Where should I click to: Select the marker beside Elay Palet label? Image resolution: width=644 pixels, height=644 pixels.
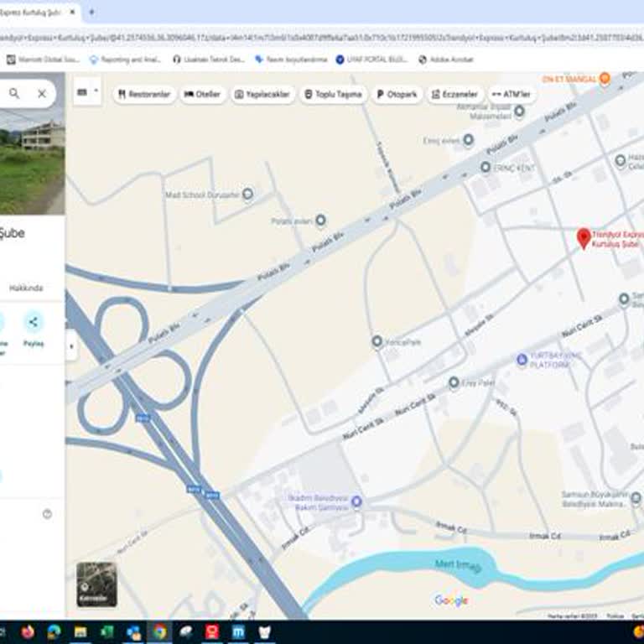(454, 382)
